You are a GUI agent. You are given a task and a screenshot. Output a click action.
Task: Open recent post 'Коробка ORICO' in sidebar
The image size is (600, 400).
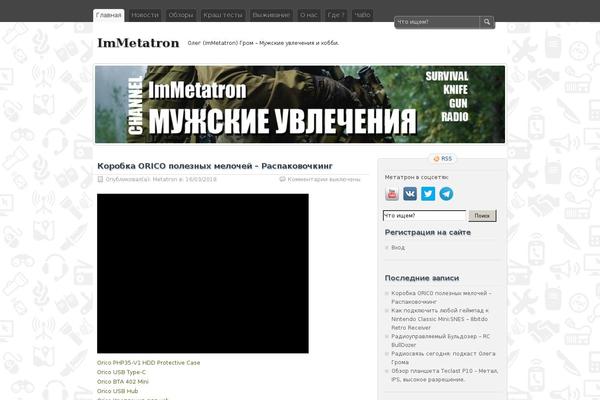[441, 297]
